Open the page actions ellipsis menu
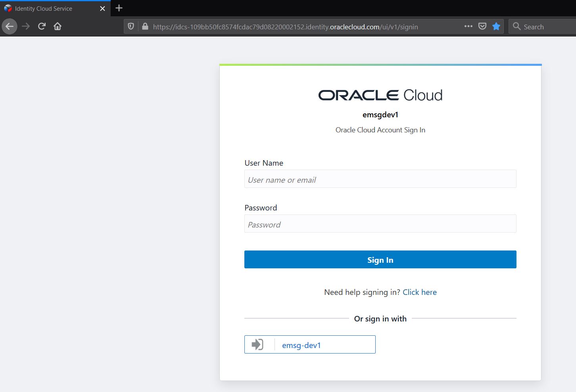 (468, 26)
